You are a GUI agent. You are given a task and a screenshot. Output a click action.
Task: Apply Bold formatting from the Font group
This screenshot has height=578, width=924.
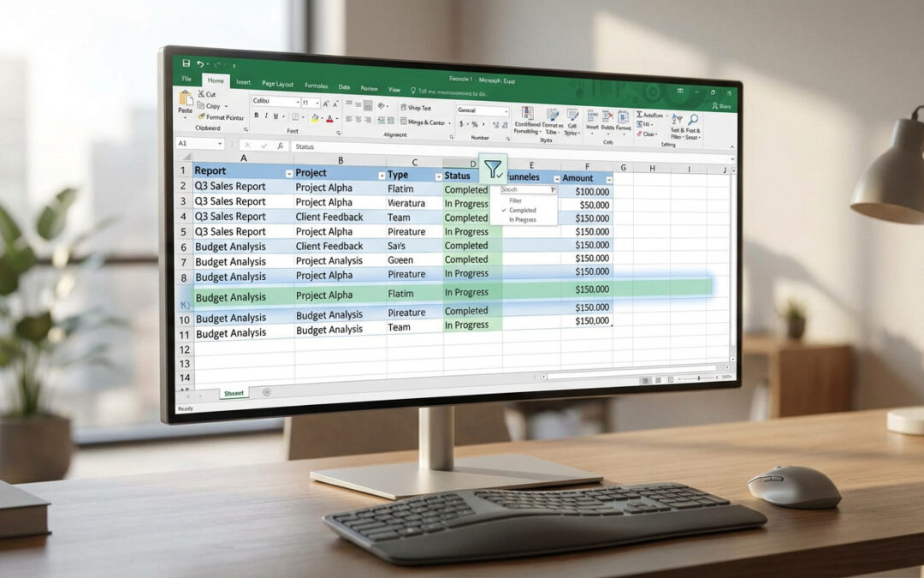[x=256, y=115]
